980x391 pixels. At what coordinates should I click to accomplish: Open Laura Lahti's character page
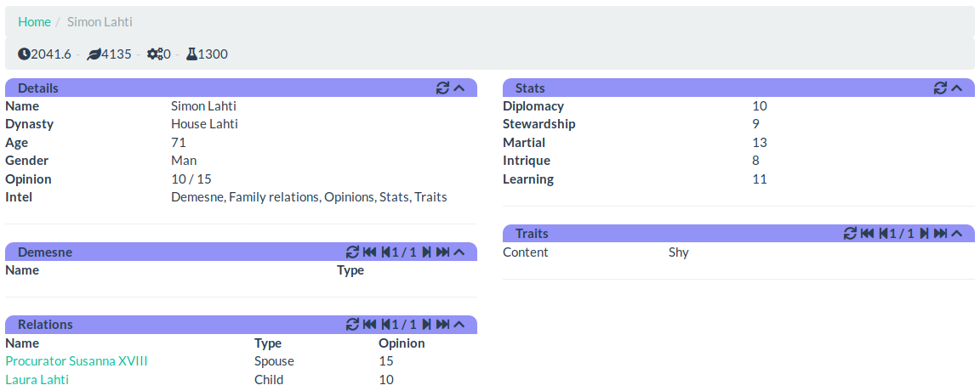[x=37, y=380]
